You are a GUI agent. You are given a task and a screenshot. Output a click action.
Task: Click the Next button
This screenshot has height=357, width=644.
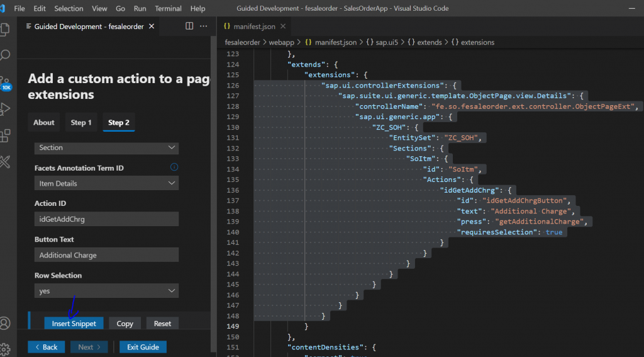(89, 347)
